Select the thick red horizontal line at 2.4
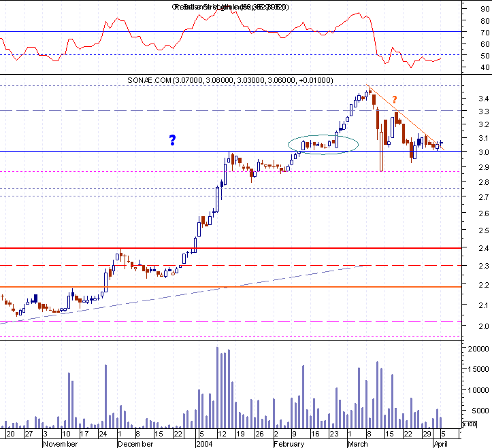The height and width of the screenshot is (448, 492). point(231,248)
